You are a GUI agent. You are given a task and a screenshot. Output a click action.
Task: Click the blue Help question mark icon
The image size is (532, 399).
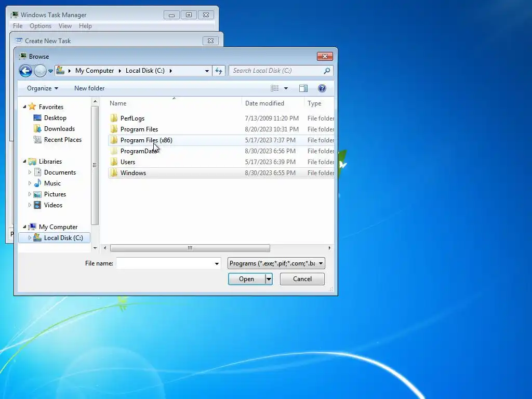point(322,88)
